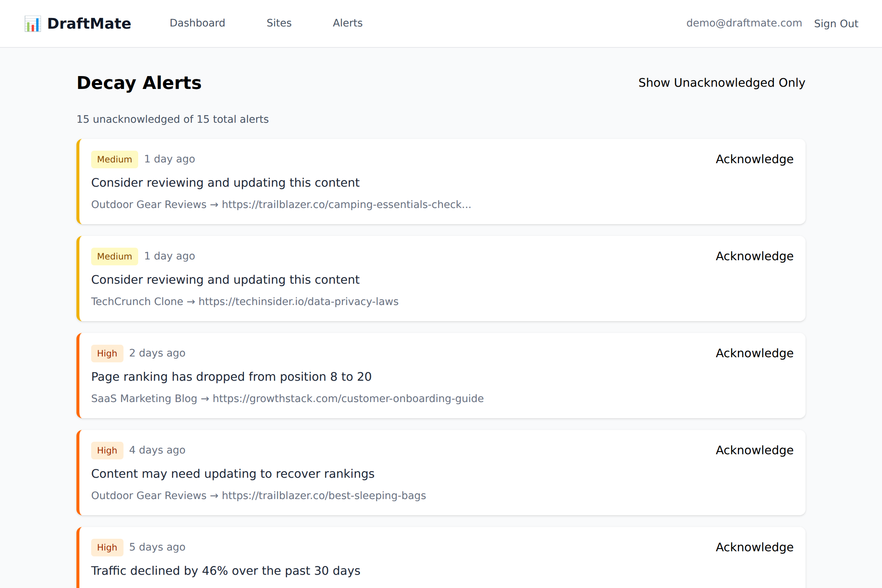Click the High badge on the page ranking alert
Screen dimensions: 882x588
coord(107,353)
